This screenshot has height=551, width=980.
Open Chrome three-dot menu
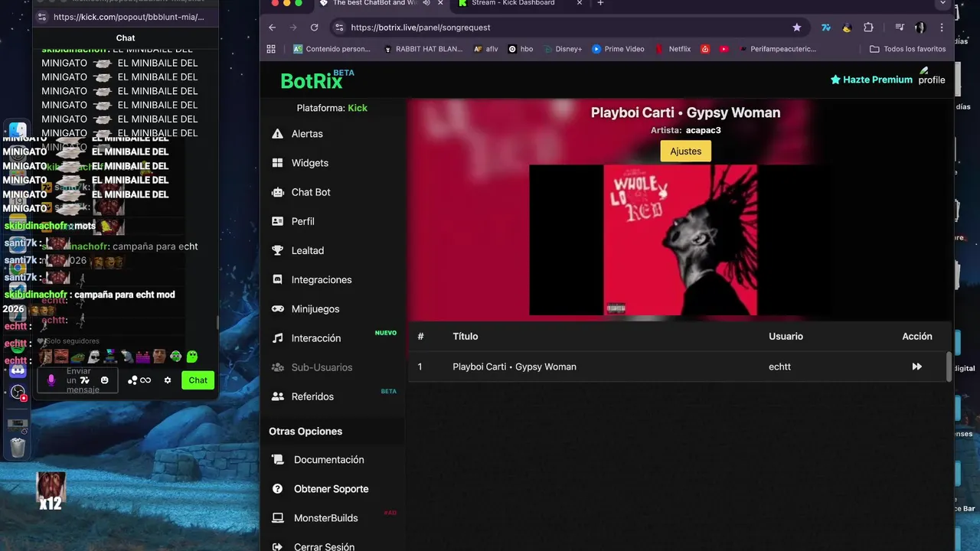tap(942, 28)
